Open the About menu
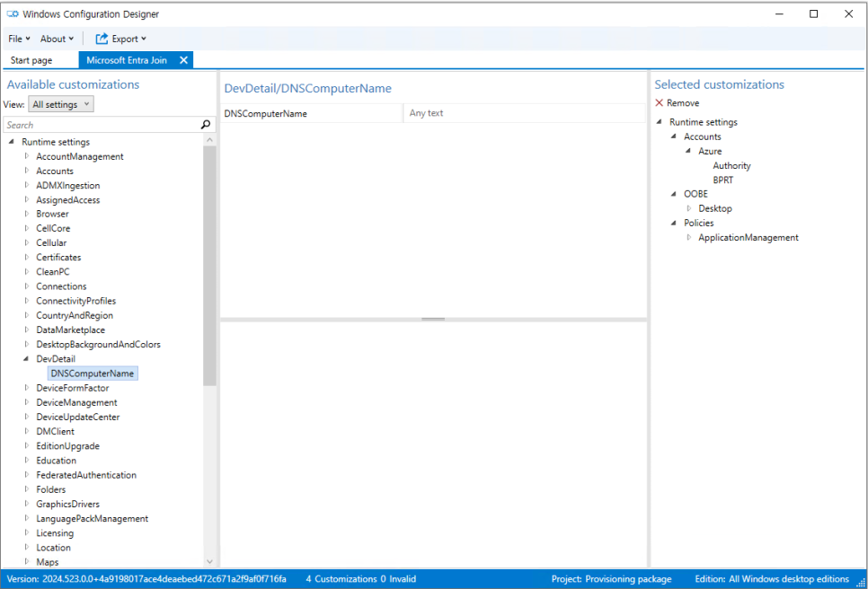Viewport: 868px width, 589px height. point(57,39)
